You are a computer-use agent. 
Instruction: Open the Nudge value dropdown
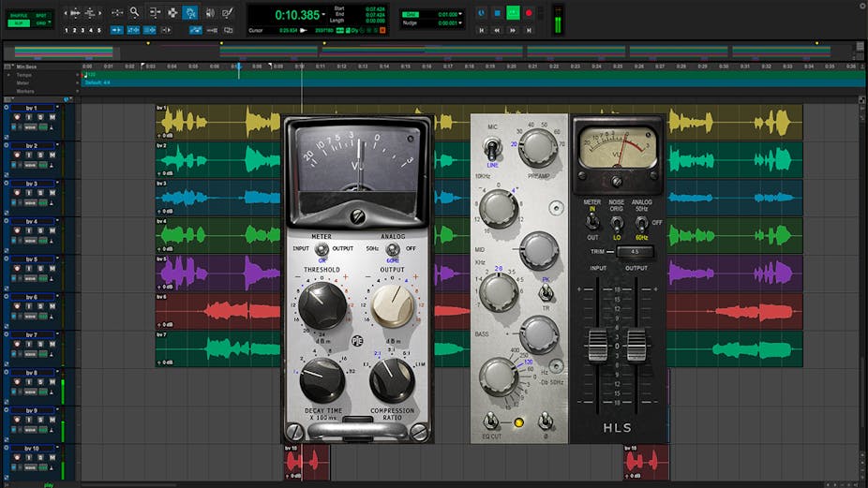coord(461,22)
